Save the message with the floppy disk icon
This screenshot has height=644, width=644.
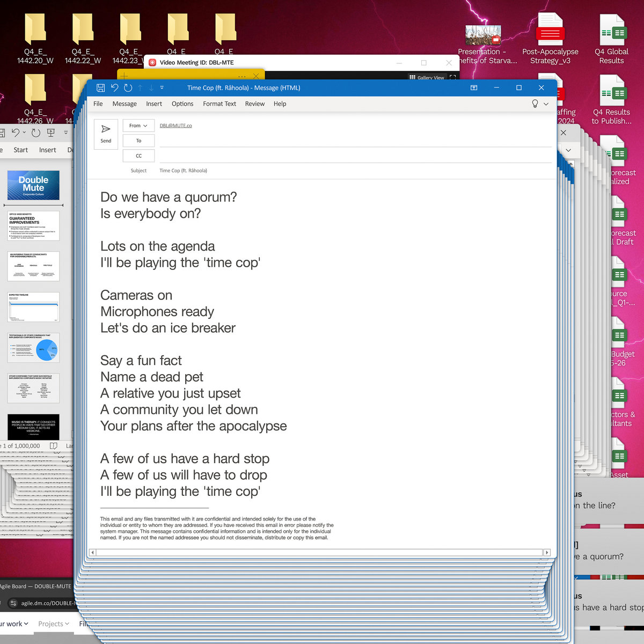(x=100, y=87)
